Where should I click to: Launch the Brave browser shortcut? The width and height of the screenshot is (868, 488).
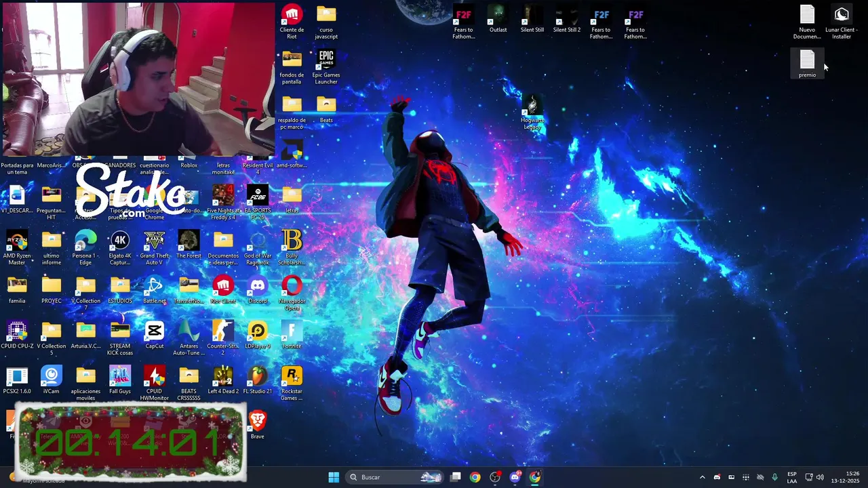(x=258, y=426)
